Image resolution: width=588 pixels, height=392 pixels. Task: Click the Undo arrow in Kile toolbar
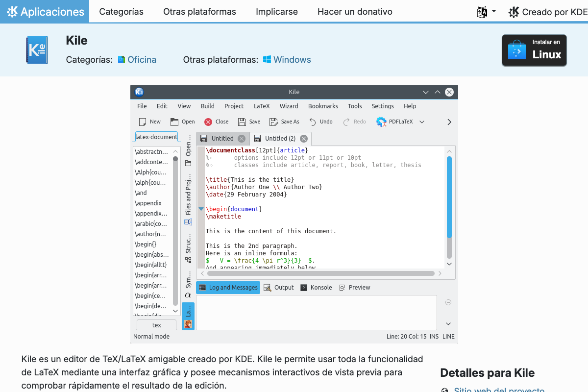click(313, 122)
